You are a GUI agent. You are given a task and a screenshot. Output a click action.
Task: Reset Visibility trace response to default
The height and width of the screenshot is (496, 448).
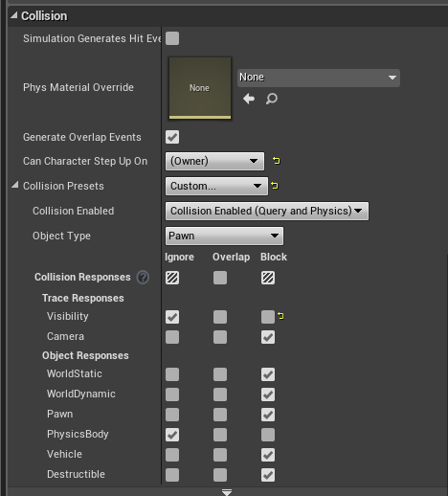point(280,316)
